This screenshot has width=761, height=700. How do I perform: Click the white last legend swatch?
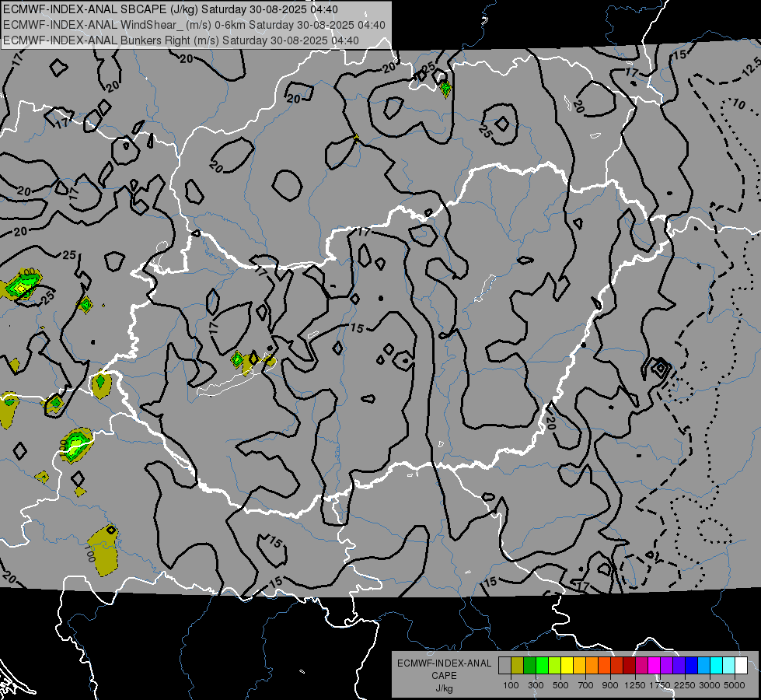[741, 666]
